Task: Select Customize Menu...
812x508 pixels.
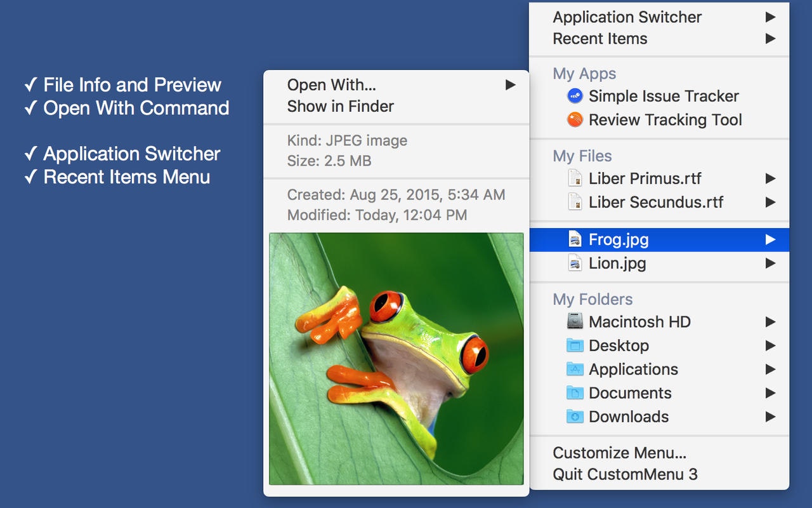Action: pyautogui.click(x=659, y=453)
